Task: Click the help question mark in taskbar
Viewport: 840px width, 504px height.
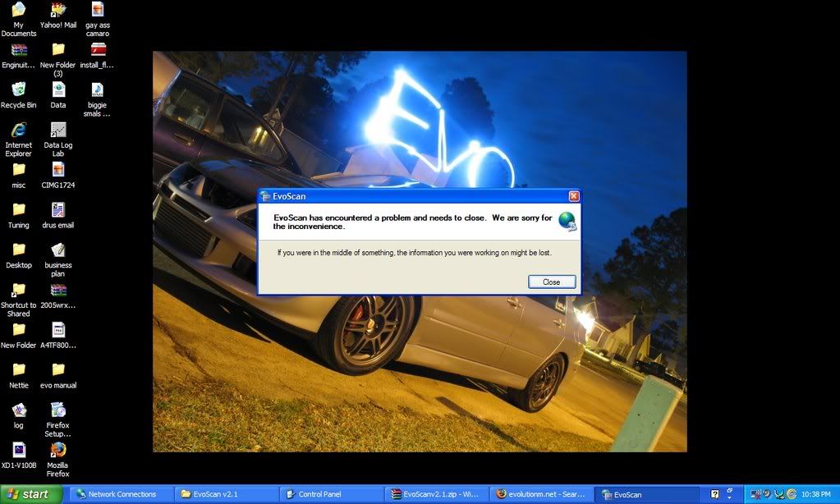Action: pyautogui.click(x=715, y=494)
